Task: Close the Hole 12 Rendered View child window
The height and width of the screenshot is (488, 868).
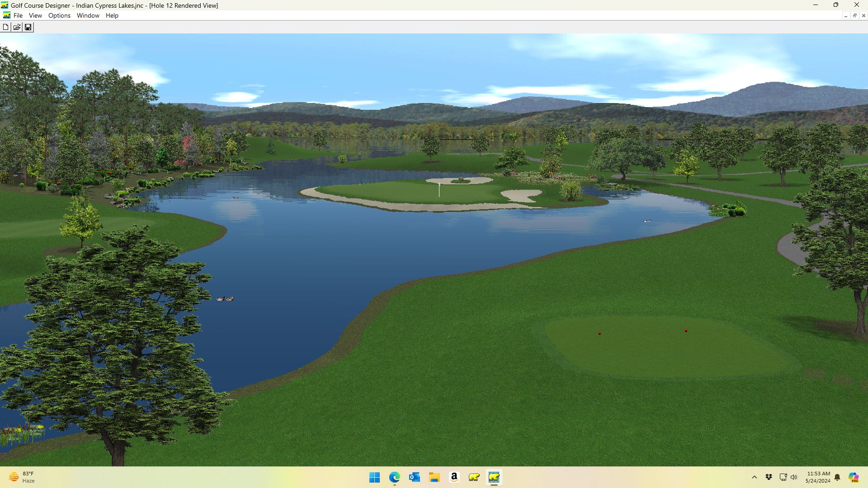Action: coord(863,16)
